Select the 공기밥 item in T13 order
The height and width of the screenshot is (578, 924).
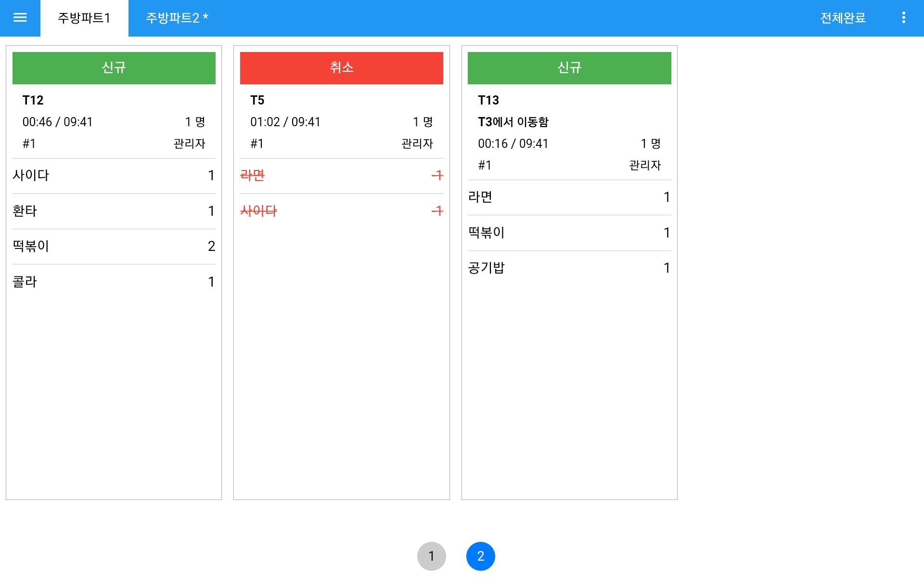pyautogui.click(x=569, y=268)
